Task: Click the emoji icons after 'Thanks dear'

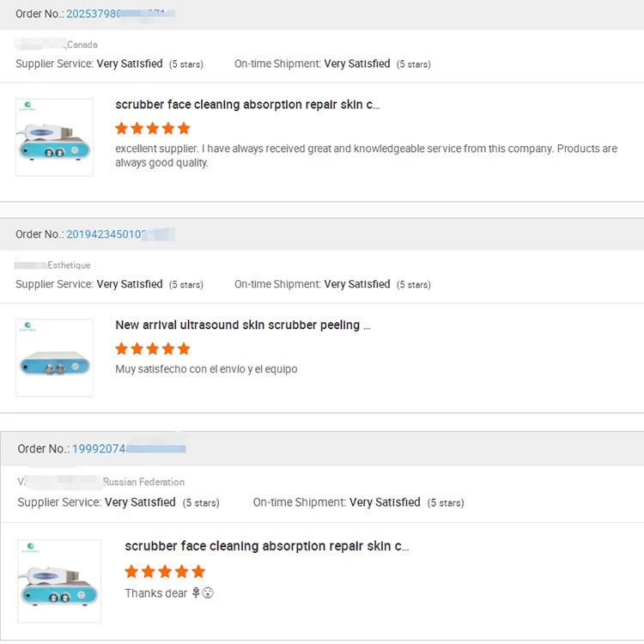Action: pyautogui.click(x=203, y=593)
